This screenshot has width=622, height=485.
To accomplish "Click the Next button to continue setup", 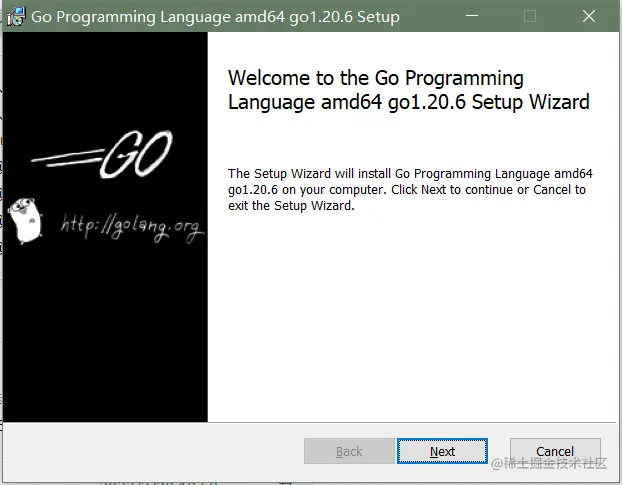I will [442, 451].
